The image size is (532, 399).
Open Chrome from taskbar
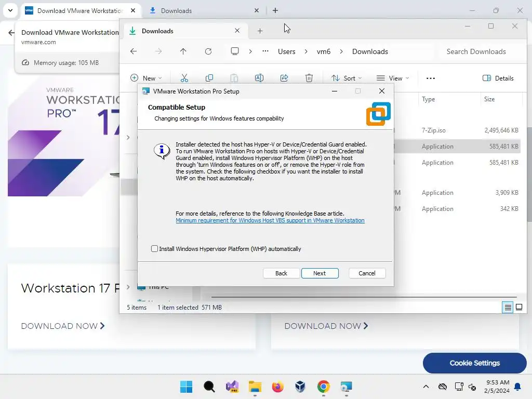pos(323,387)
